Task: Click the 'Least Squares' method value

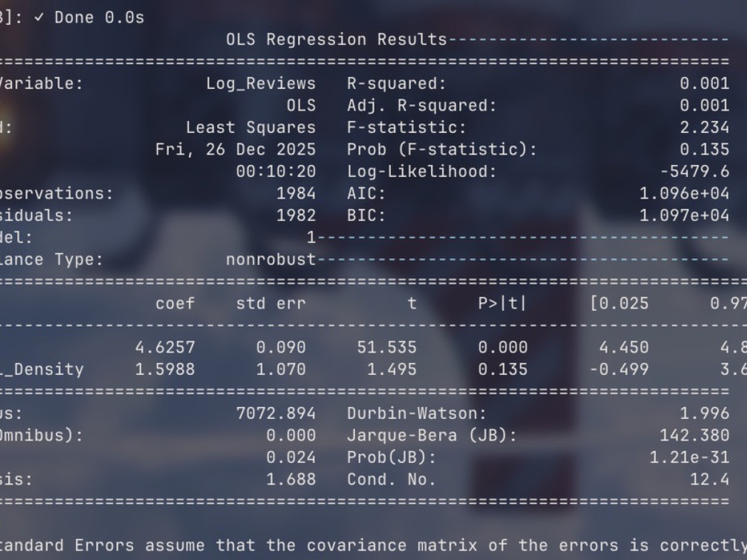Action: (x=250, y=128)
